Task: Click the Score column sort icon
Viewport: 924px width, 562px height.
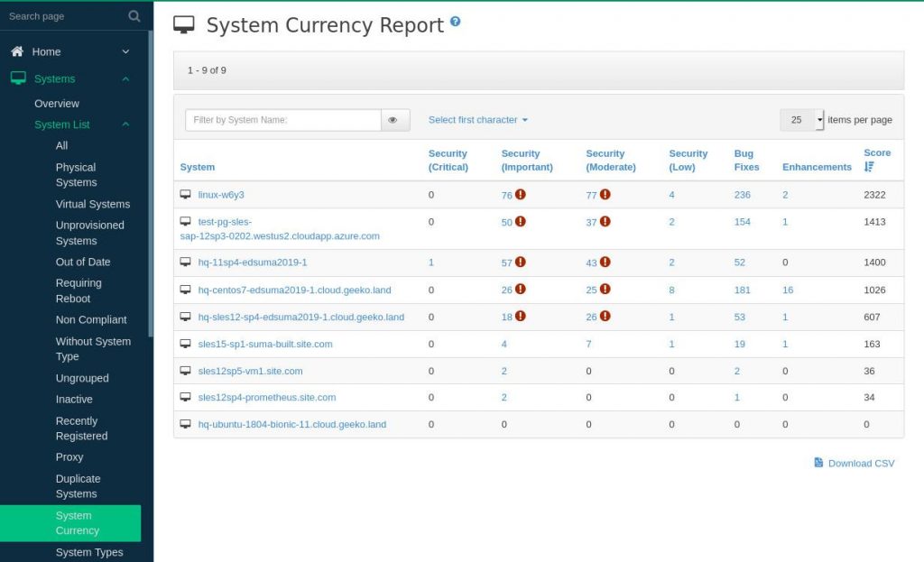Action: pos(869,167)
